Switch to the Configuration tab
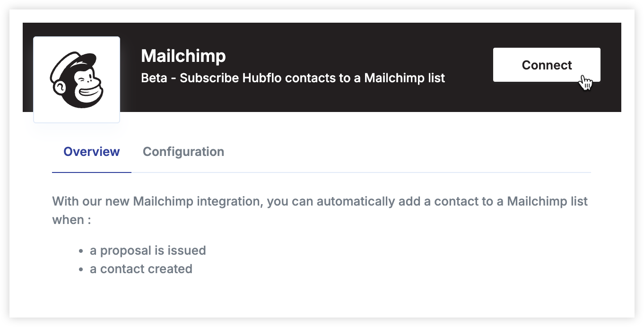Image resolution: width=644 pixels, height=327 pixels. coord(183,152)
